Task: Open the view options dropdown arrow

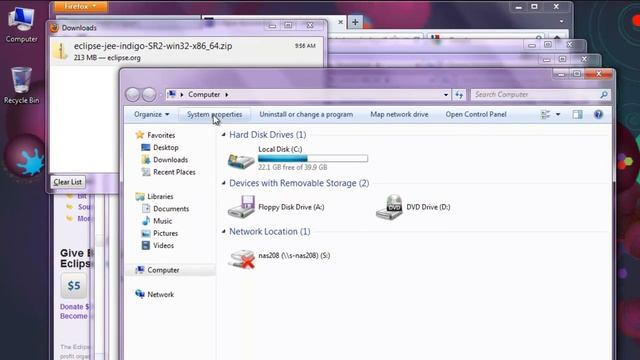Action: [558, 115]
